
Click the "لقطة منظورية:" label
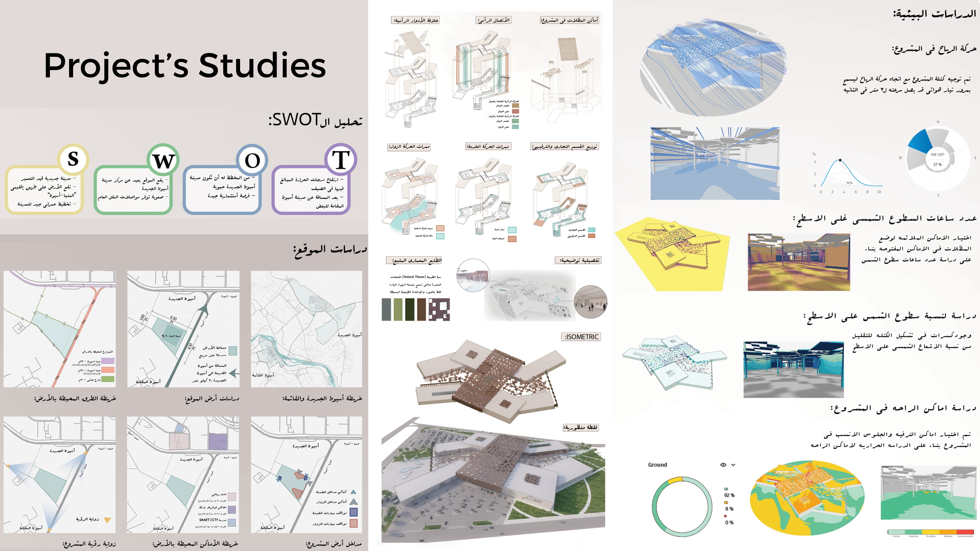[x=581, y=427]
